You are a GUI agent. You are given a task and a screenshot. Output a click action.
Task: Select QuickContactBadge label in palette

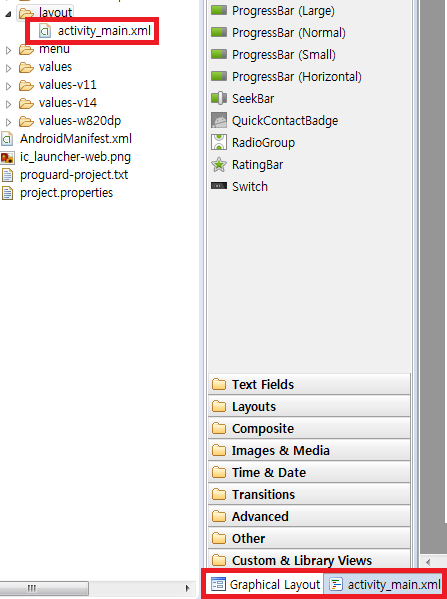(x=285, y=121)
